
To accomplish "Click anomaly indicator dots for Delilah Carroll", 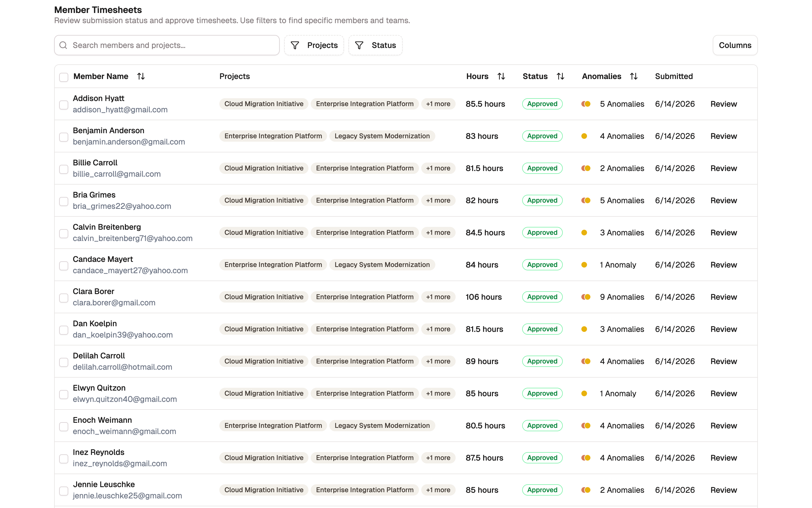I will tap(586, 361).
